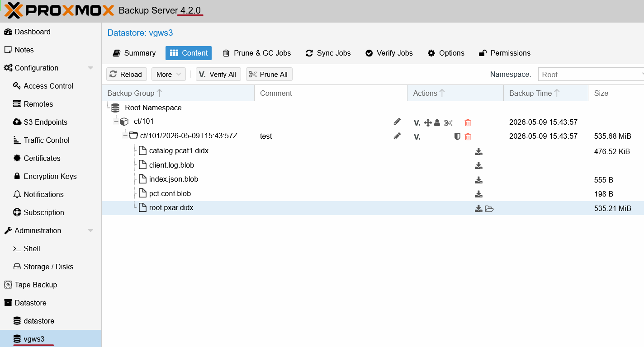The height and width of the screenshot is (347, 644).
Task: Edit the 'test' snapshot comment
Action: pyautogui.click(x=397, y=136)
